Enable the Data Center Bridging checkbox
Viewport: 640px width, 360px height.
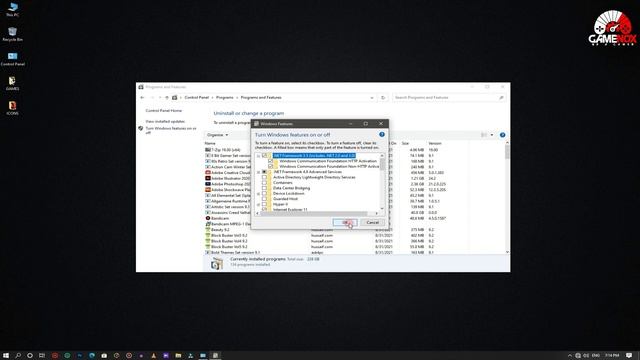[264, 188]
